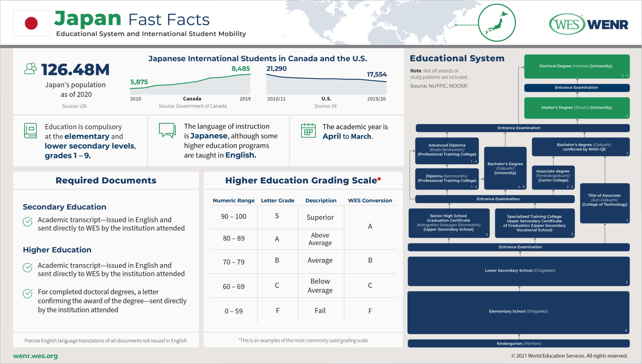Expand the Doctoral Degree (Hakase) box
The width and height of the screenshot is (642, 364).
tap(577, 66)
